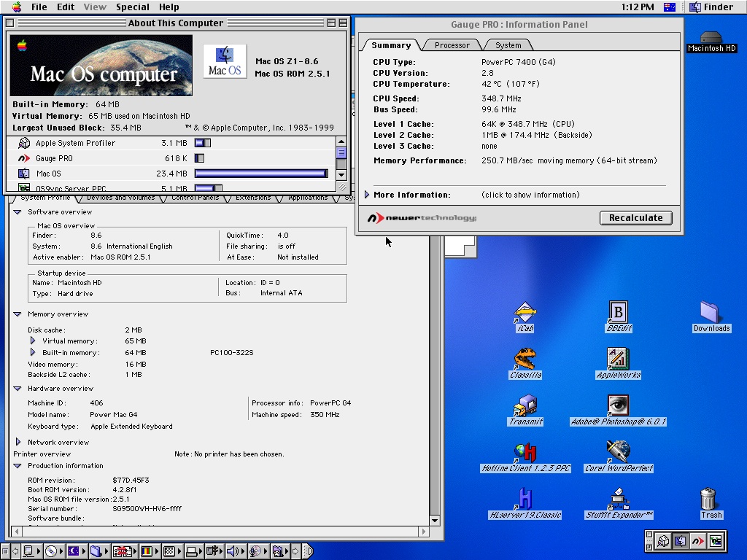Click the Recalculate button
Image resolution: width=747 pixels, height=560 pixels.
pyautogui.click(x=635, y=217)
